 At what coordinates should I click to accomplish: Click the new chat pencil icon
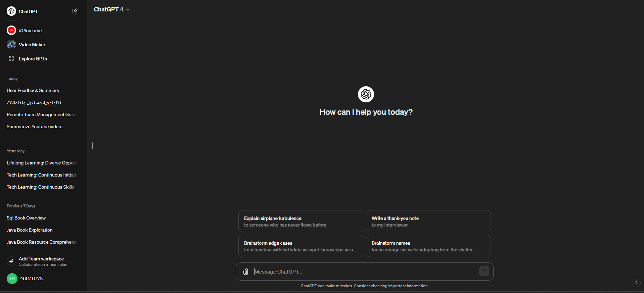tap(75, 11)
